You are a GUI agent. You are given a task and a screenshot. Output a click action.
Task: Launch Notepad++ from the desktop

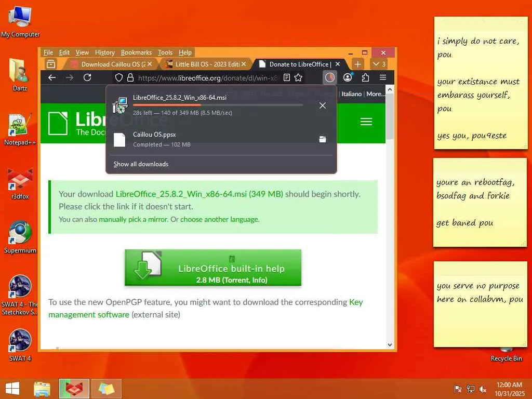coord(20,129)
